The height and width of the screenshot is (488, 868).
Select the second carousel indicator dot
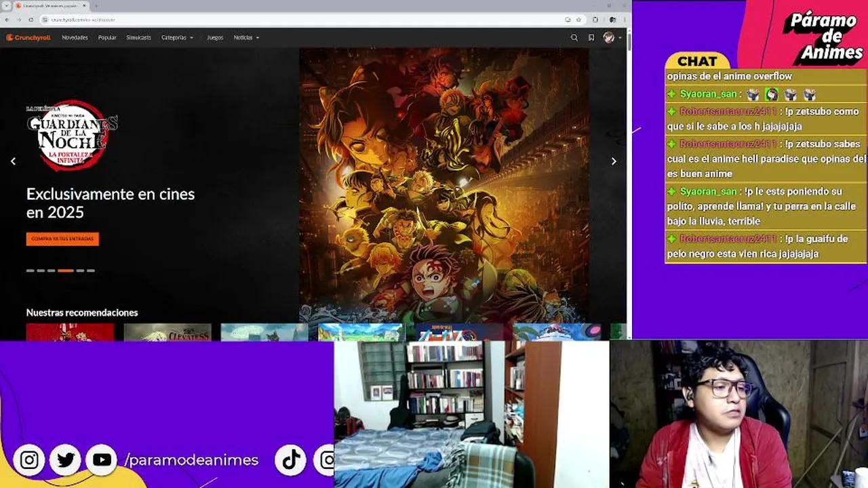pyautogui.click(x=41, y=270)
